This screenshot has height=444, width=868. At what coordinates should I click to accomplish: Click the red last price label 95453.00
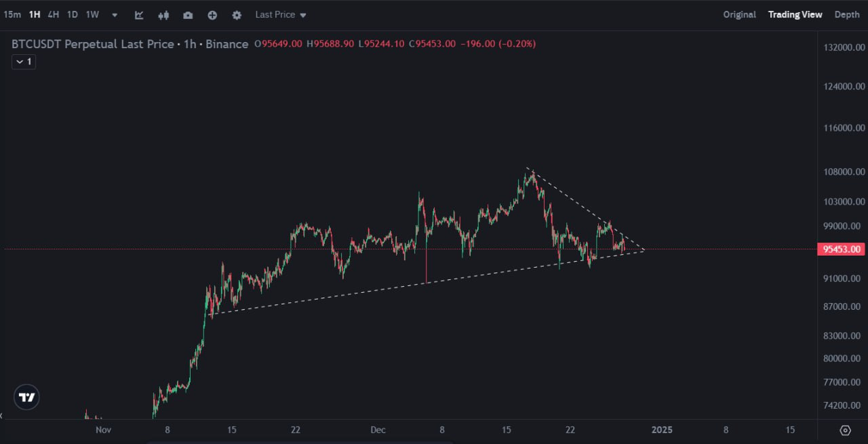[x=841, y=249]
